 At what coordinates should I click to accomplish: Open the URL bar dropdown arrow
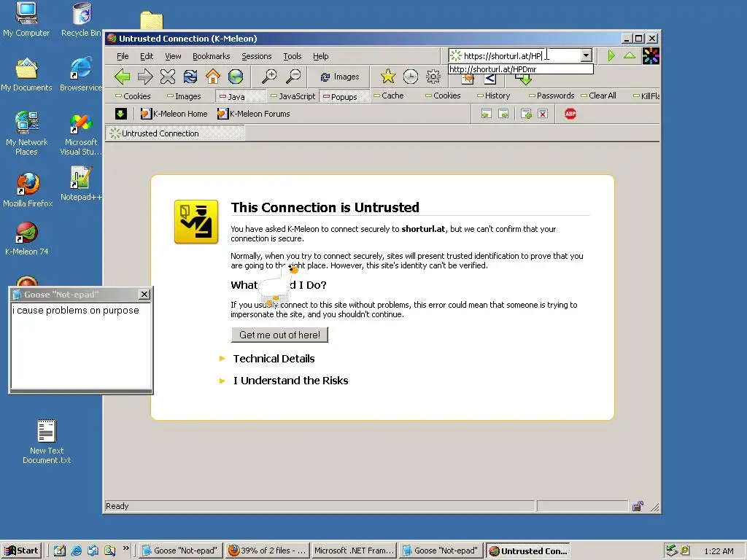(x=586, y=55)
